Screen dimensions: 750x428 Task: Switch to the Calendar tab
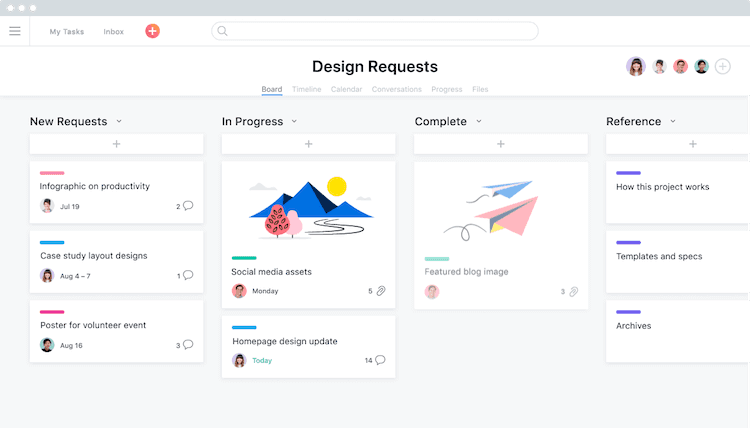(x=346, y=89)
